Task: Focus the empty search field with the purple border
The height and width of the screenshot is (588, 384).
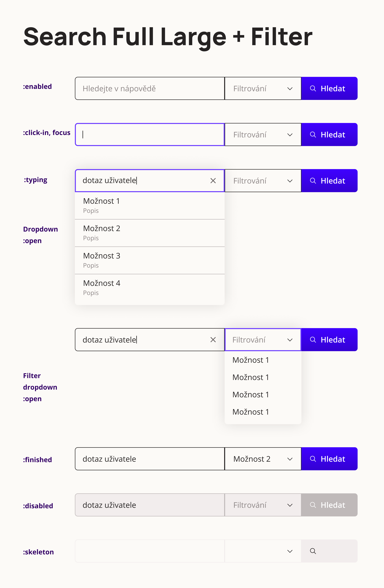Action: pos(150,135)
